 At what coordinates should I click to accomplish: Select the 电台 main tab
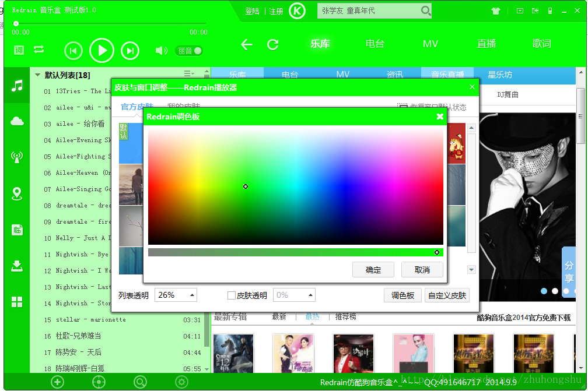[x=375, y=44]
